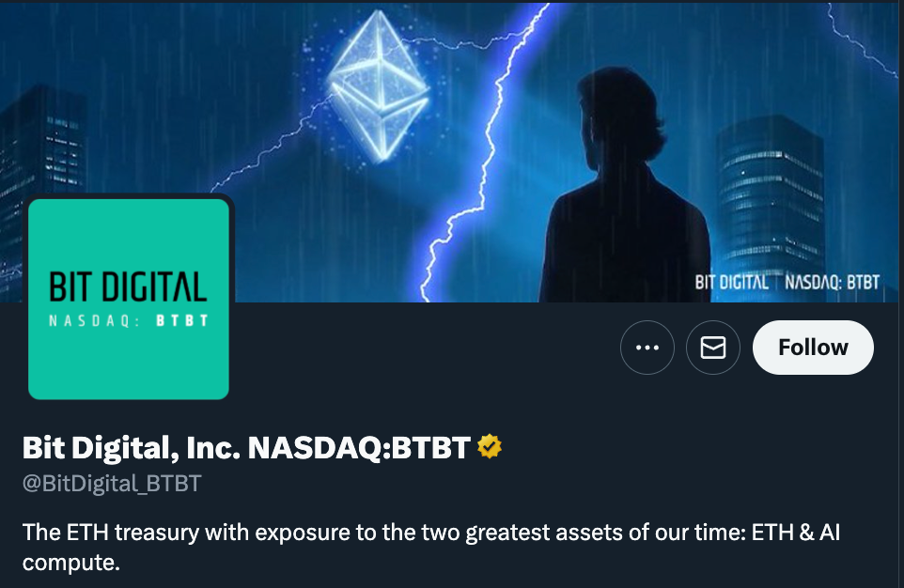Click the BIT DIGITAL wordmark inside avatar
Viewport: 904px width, 588px height.
(x=129, y=288)
